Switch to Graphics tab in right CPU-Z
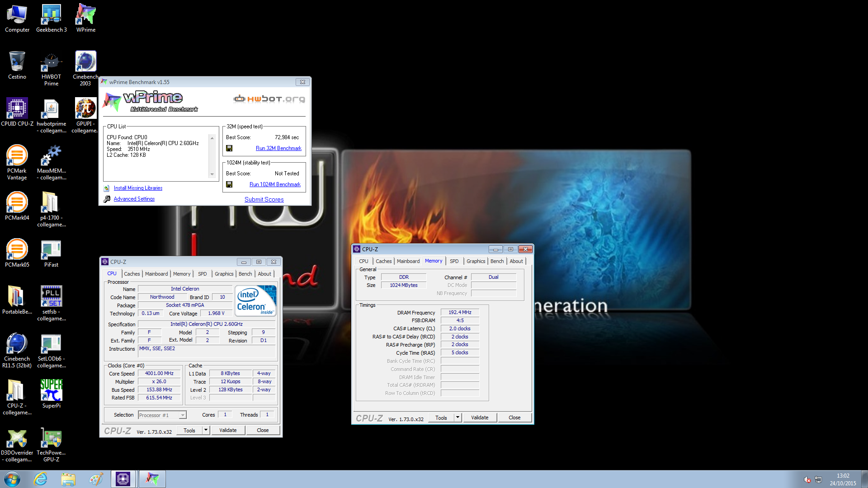This screenshot has width=868, height=488. pos(476,261)
